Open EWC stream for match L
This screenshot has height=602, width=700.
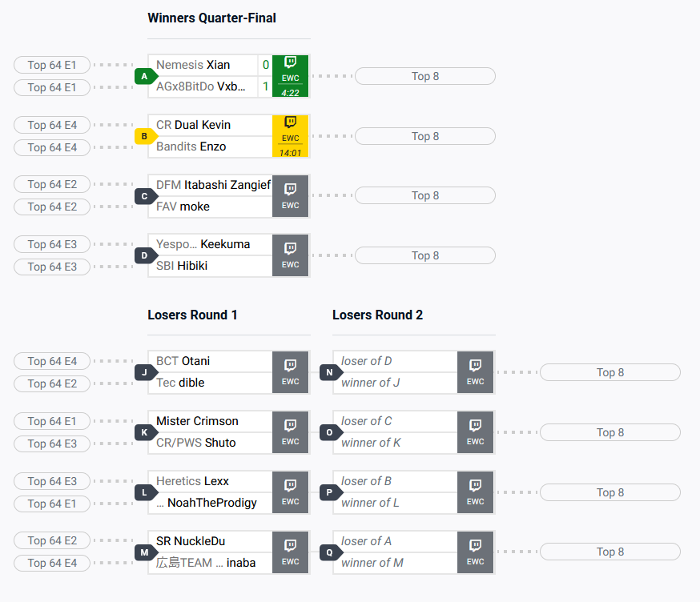(290, 492)
